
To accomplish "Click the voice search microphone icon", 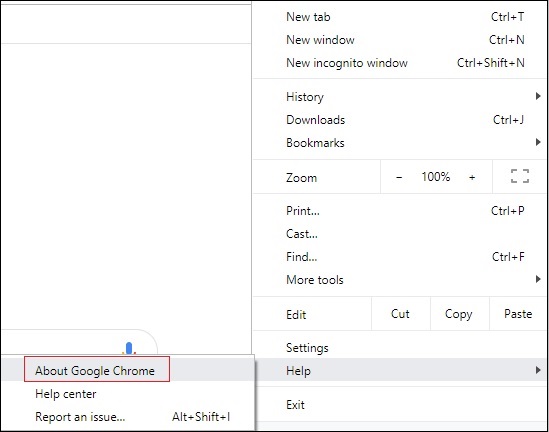I will click(x=129, y=348).
